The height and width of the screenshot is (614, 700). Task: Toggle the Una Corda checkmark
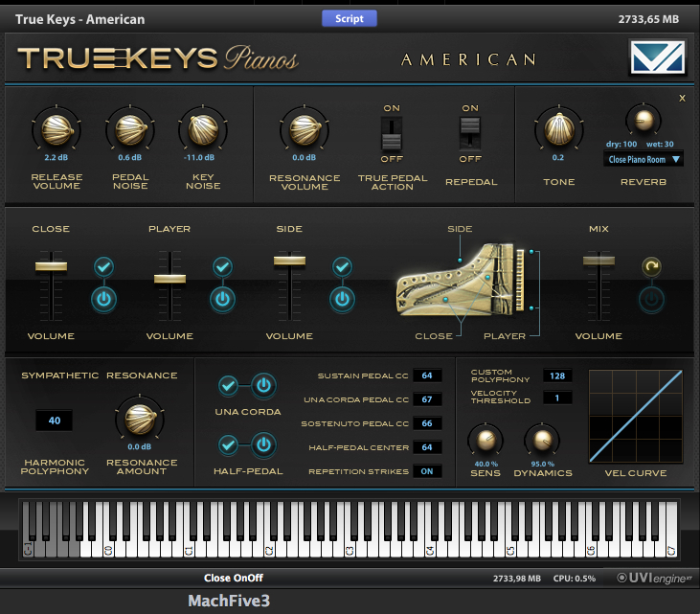[228, 385]
